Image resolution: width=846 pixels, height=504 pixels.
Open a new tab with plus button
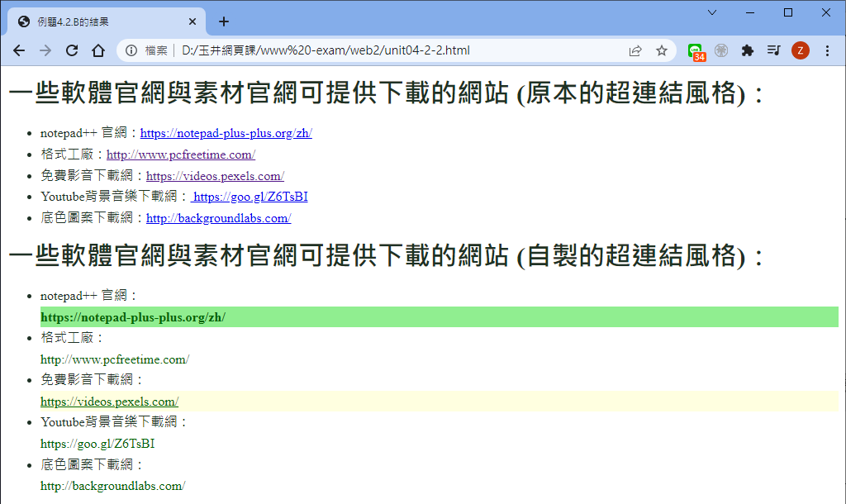point(224,21)
